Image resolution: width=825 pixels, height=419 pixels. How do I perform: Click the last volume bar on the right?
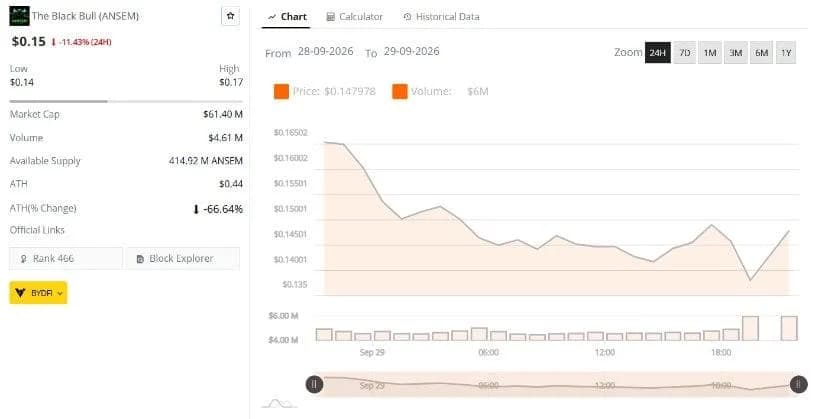click(789, 328)
